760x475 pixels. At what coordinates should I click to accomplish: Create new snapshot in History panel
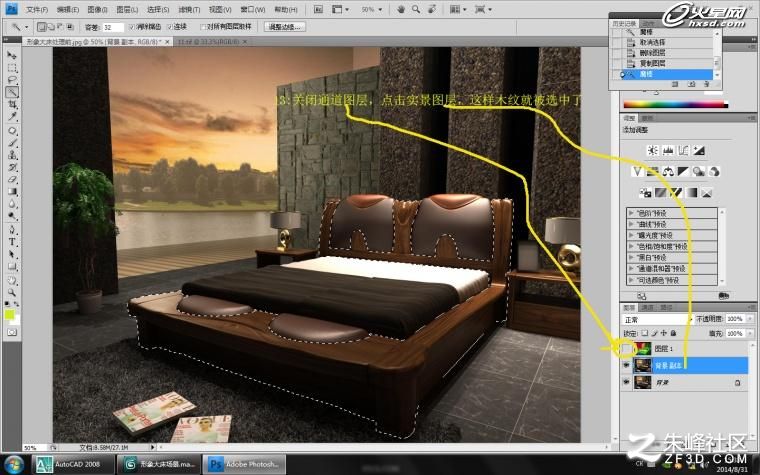click(691, 84)
